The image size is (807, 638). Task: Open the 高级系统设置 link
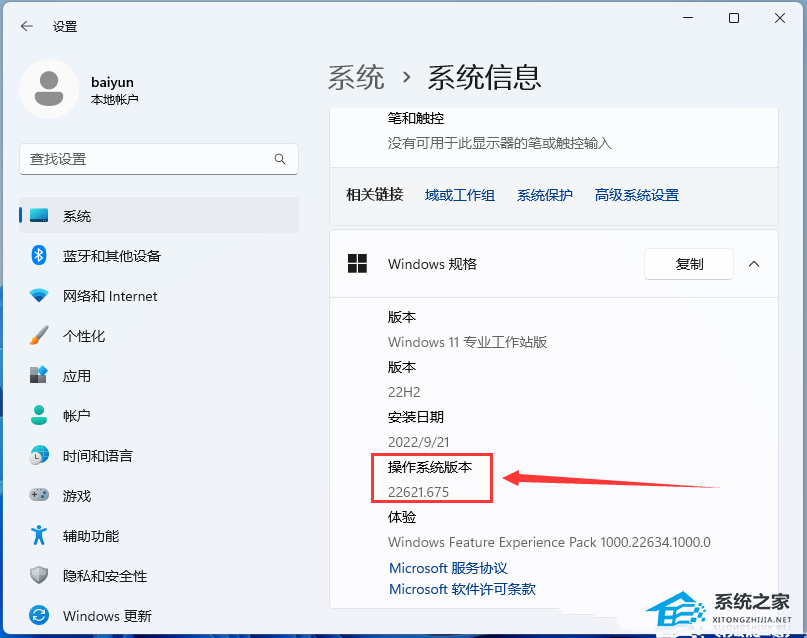(637, 195)
